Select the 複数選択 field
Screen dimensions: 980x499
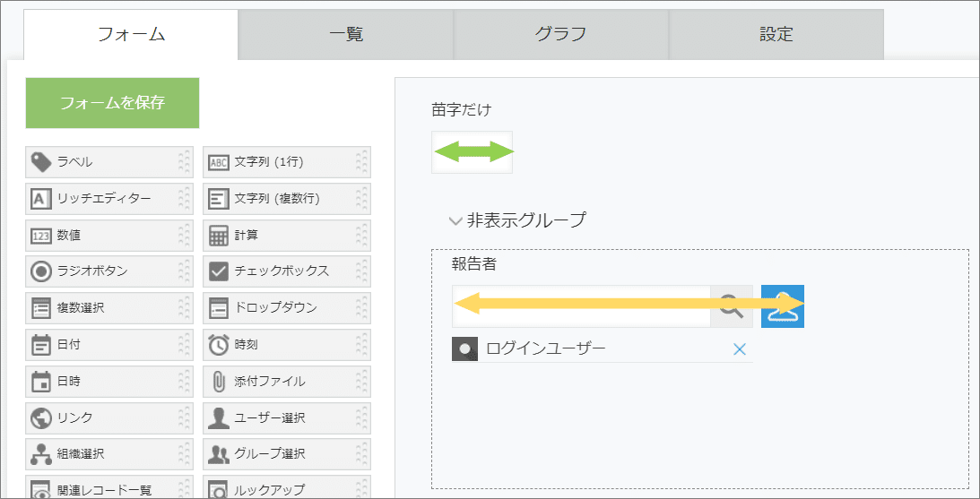pyautogui.click(x=109, y=308)
